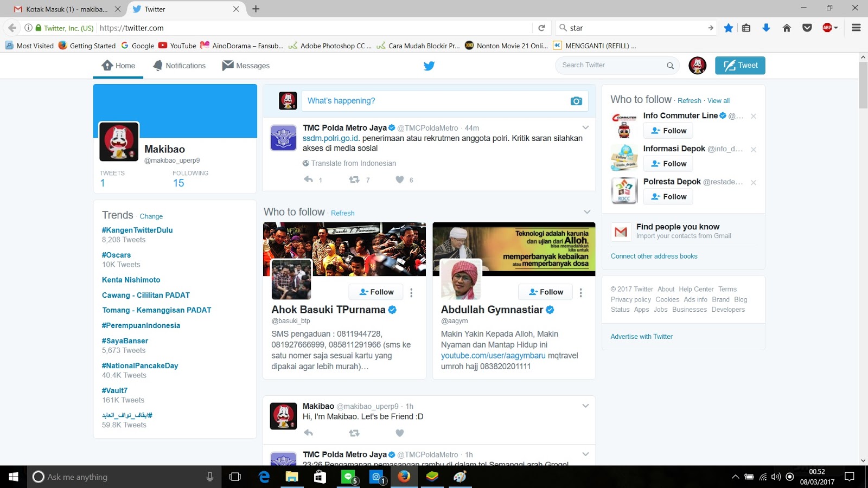Screen dimensions: 868x488
Task: Follow Informasi Depok
Action: (x=668, y=164)
